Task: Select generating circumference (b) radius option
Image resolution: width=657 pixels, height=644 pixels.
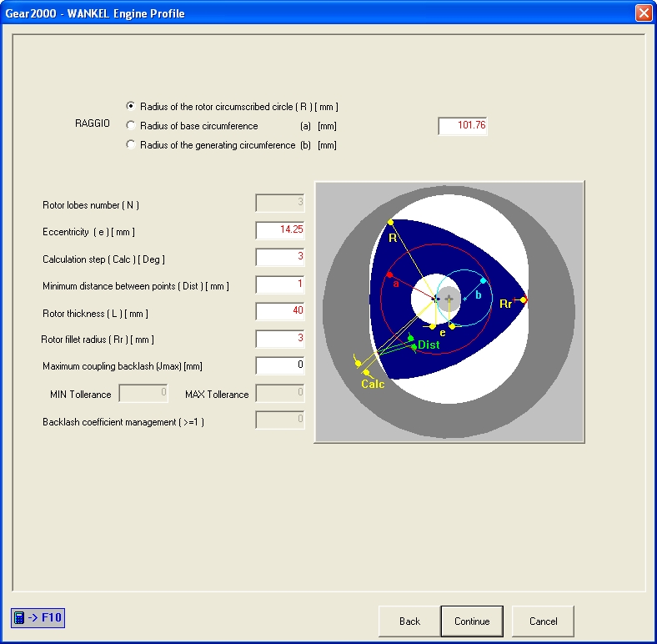Action: [231, 145]
